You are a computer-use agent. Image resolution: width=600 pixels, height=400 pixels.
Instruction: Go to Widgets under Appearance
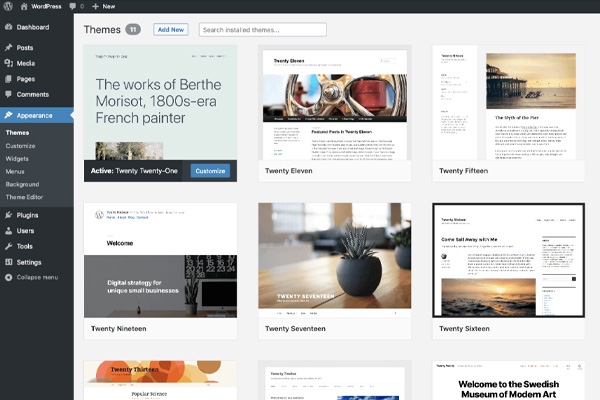17,158
